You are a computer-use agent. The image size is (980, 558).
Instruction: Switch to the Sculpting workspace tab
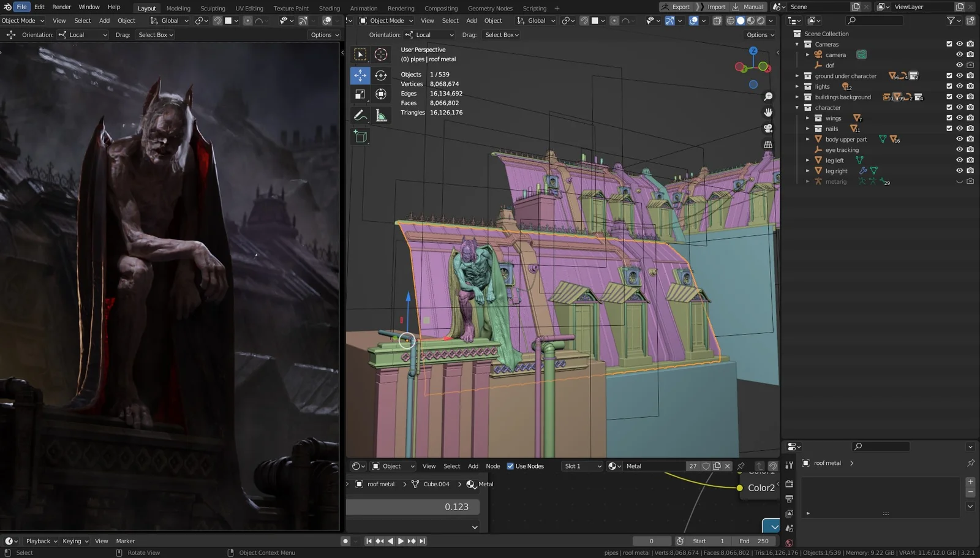point(213,8)
